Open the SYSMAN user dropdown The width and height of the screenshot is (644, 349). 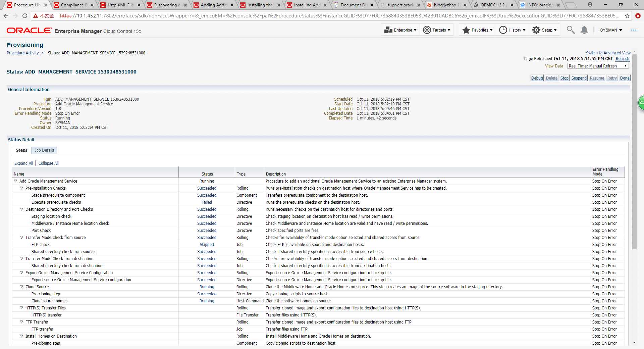[611, 30]
